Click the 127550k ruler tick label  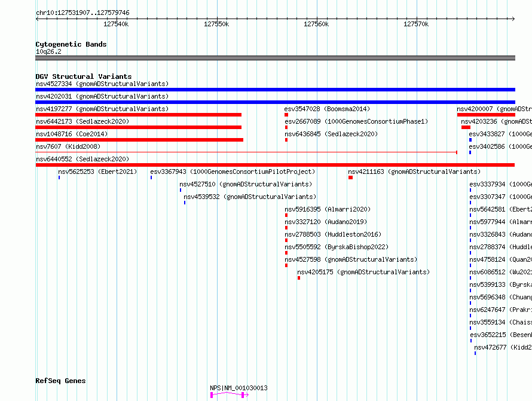click(x=216, y=24)
